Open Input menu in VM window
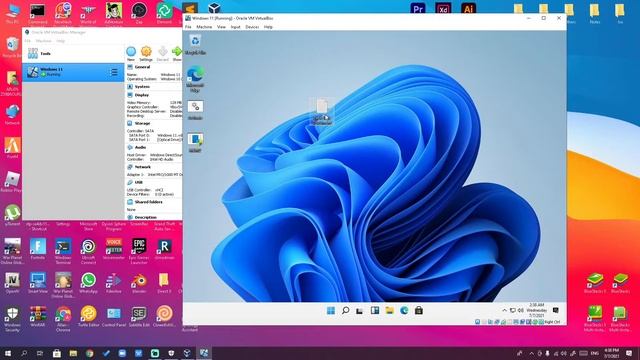640x360 pixels. tap(236, 27)
